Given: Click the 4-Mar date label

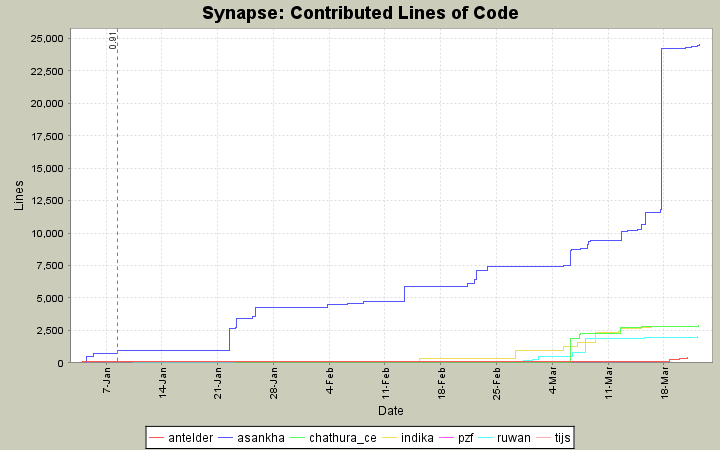Looking at the screenshot, I should tap(552, 380).
